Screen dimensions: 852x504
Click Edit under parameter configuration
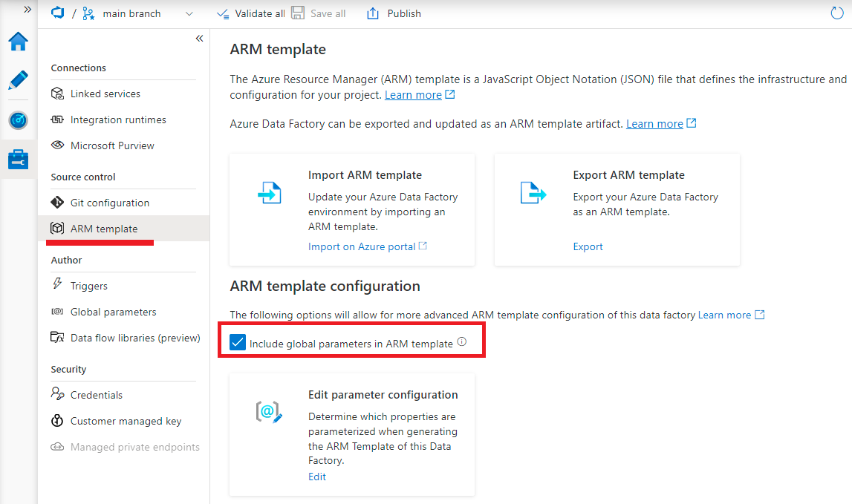pyautogui.click(x=317, y=477)
